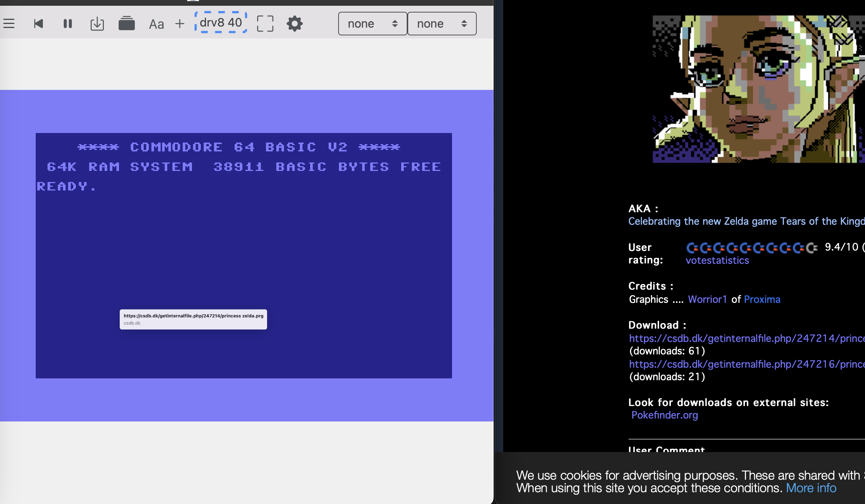
Task: Click the rewind/reset icon in the toolbar
Action: point(38,24)
